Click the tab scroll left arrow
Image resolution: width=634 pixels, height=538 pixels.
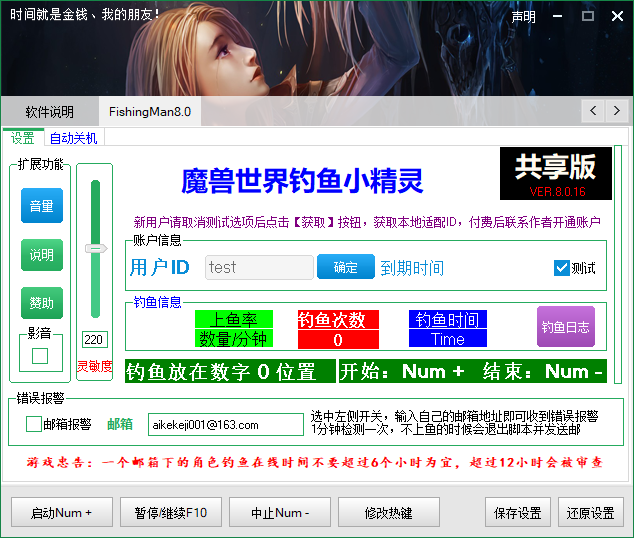coord(593,111)
